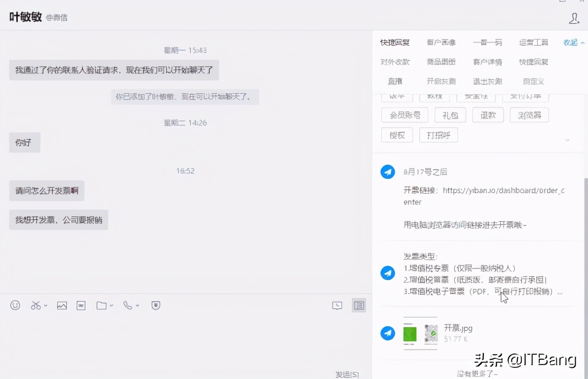This screenshot has height=379, width=588.
Task: Click the 开票.jpg file thumbnail
Action: pos(420,333)
